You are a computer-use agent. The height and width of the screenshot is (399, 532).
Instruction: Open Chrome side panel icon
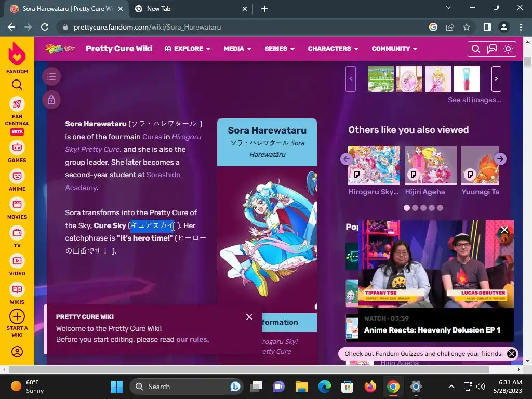[x=487, y=27]
